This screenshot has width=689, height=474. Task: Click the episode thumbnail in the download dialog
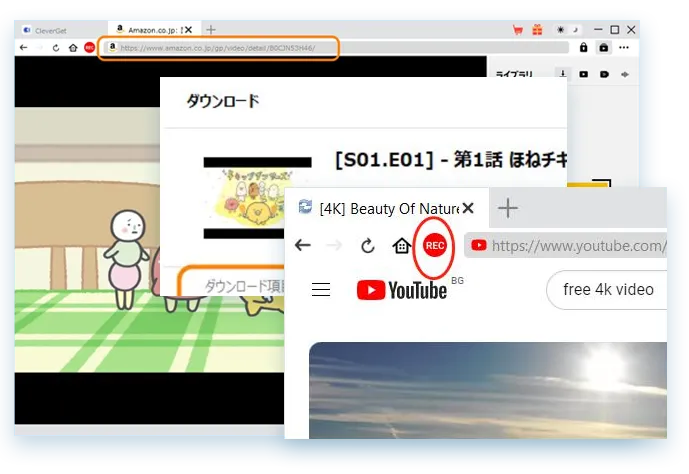point(257,198)
